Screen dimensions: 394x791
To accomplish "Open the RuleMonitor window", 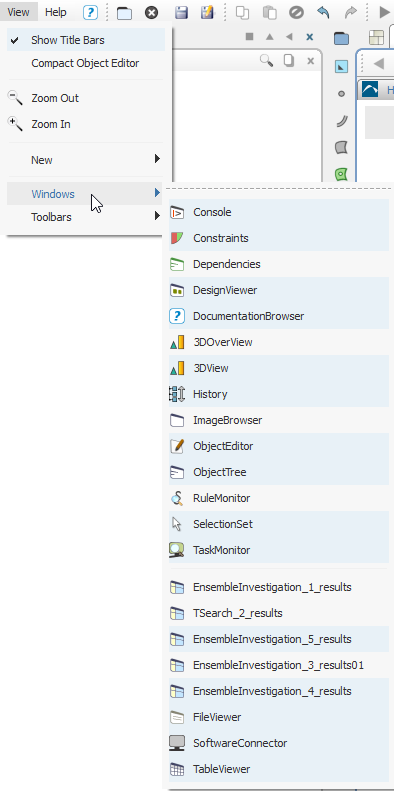I will (278, 498).
